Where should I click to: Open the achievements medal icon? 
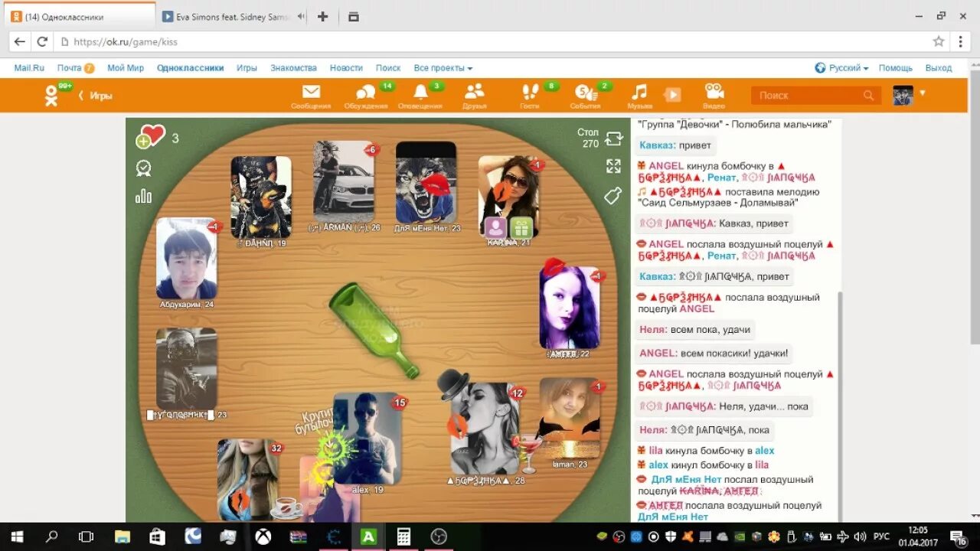(x=143, y=168)
